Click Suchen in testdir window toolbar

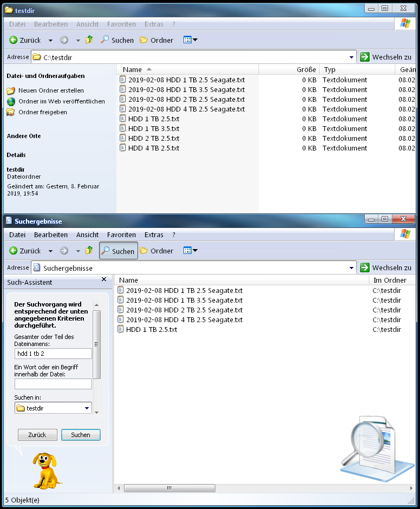(x=117, y=40)
